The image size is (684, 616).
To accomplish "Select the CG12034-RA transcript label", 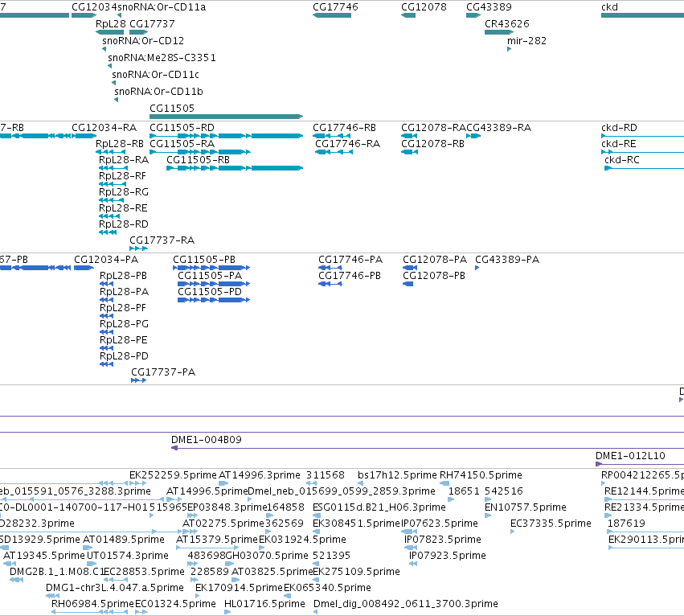I will pos(104,128).
